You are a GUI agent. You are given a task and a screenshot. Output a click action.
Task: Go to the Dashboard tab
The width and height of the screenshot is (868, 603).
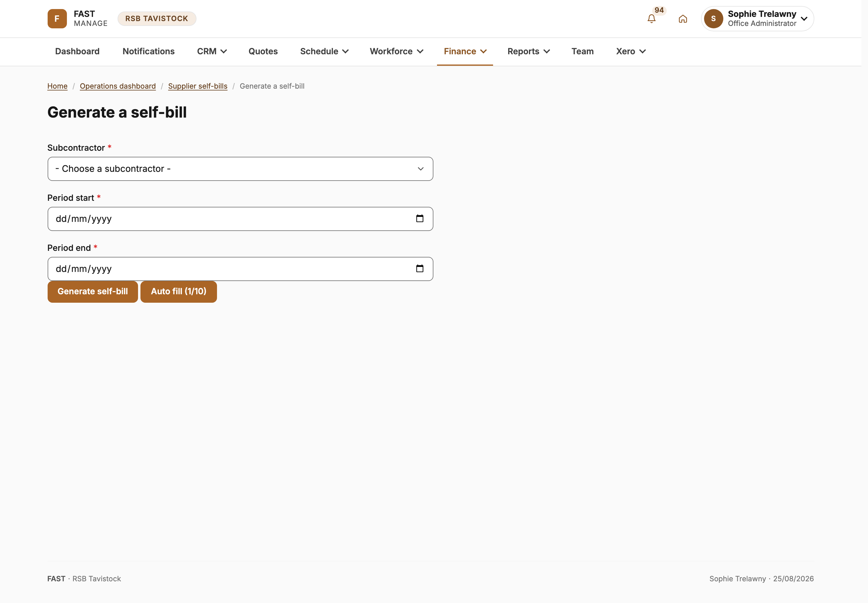pyautogui.click(x=77, y=51)
